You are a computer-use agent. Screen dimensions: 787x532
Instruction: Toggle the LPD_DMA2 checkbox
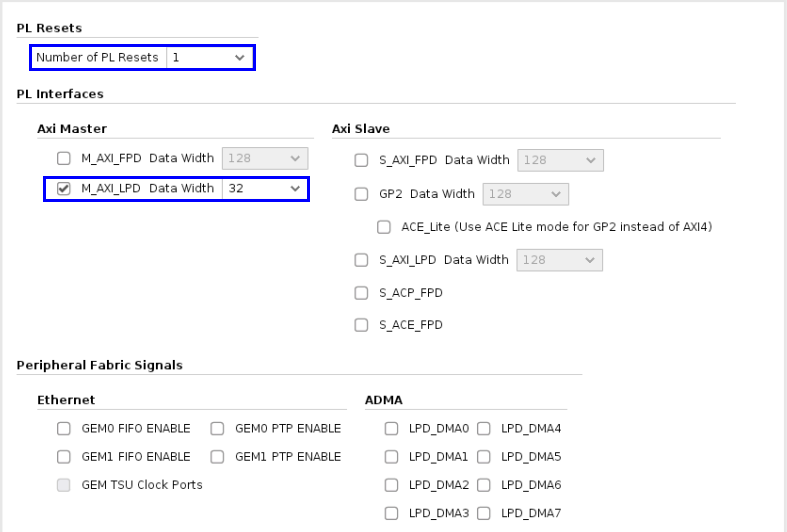tap(392, 485)
